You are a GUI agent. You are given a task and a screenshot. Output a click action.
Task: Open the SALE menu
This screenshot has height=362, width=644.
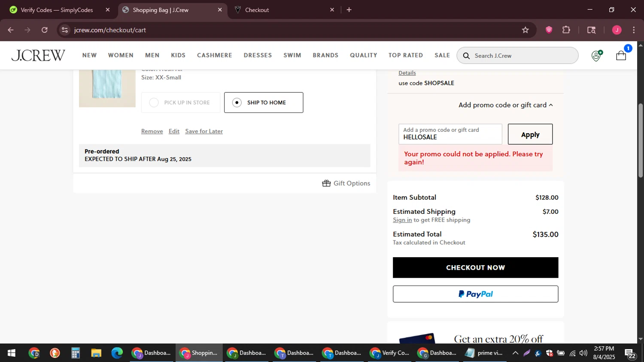click(442, 55)
